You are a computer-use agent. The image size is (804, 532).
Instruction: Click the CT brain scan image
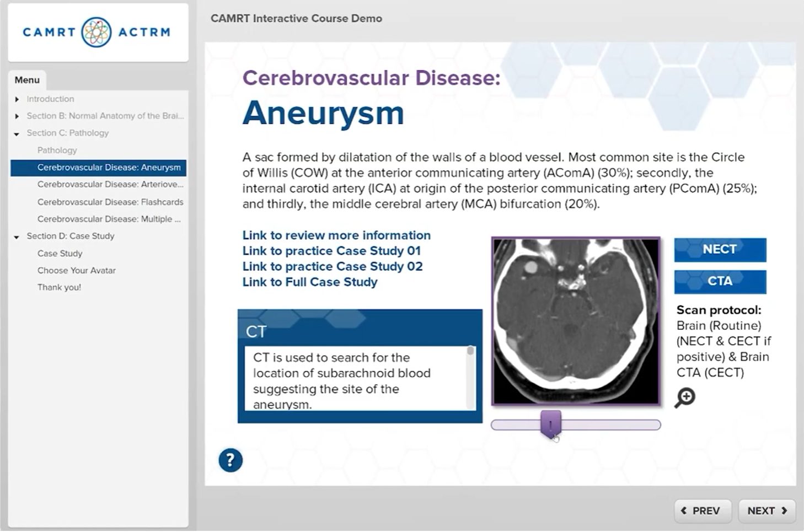576,321
